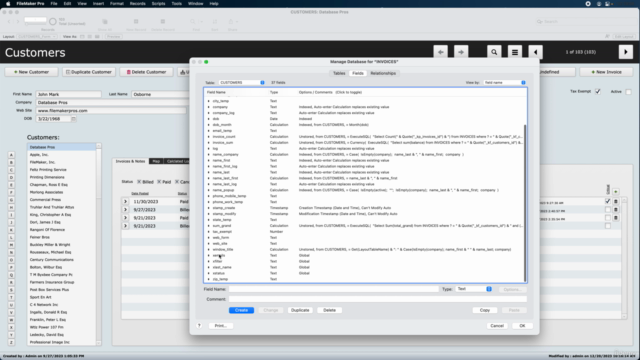
Task: Select the Invoices & Notes tab
Action: click(130, 161)
